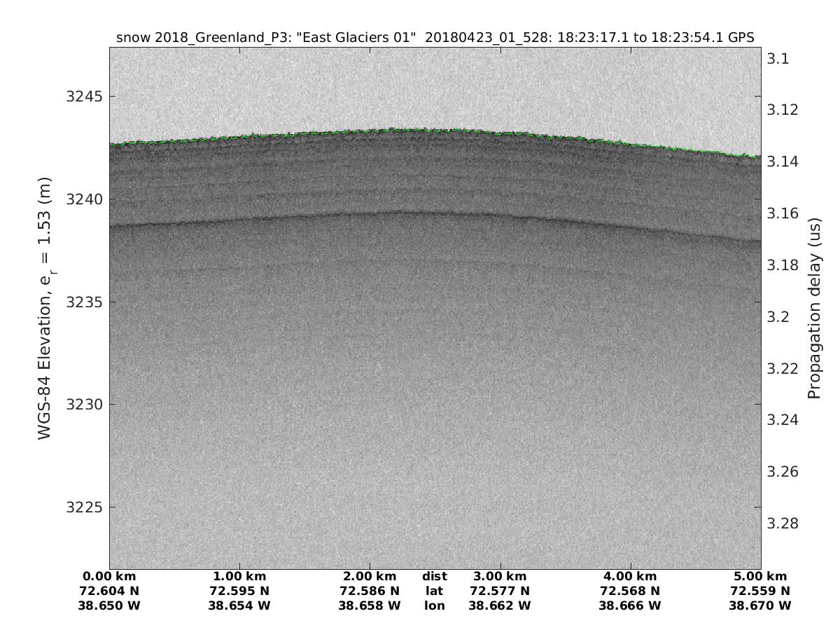Click the 'dist' legend label on x-axis
The image size is (840, 630).
point(435,577)
